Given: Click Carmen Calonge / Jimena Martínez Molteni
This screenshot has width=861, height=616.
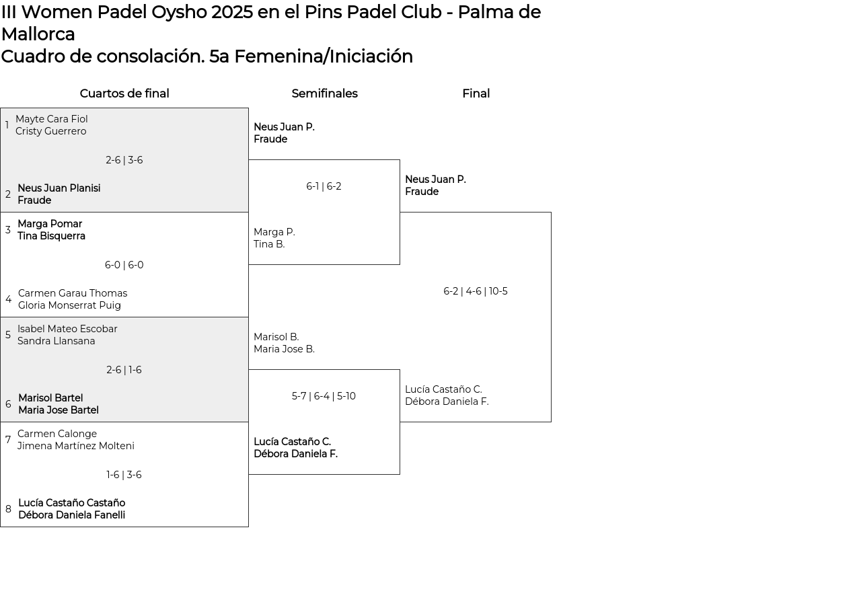Looking at the screenshot, I should click(x=75, y=440).
